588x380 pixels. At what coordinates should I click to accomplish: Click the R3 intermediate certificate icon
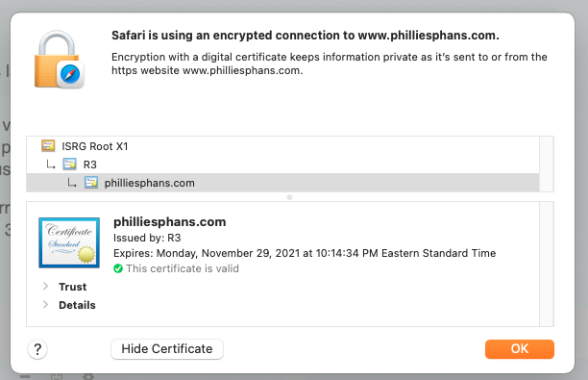point(69,165)
